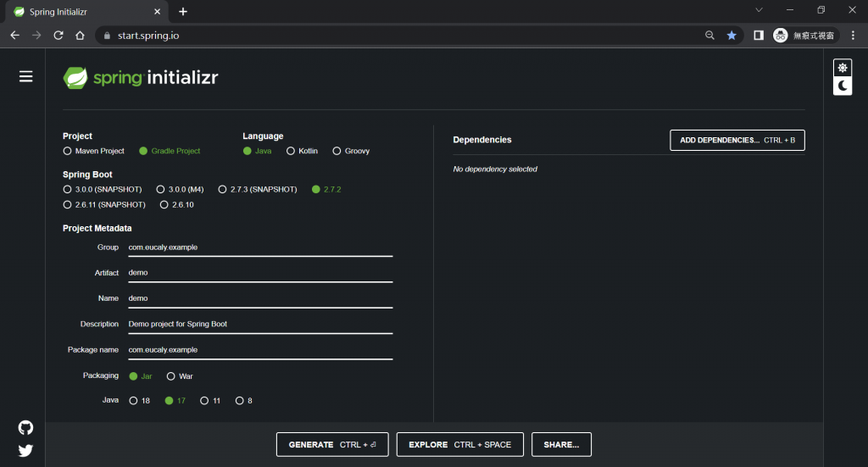Click the 'Project Metadata' heading
The image size is (868, 467).
tap(97, 228)
